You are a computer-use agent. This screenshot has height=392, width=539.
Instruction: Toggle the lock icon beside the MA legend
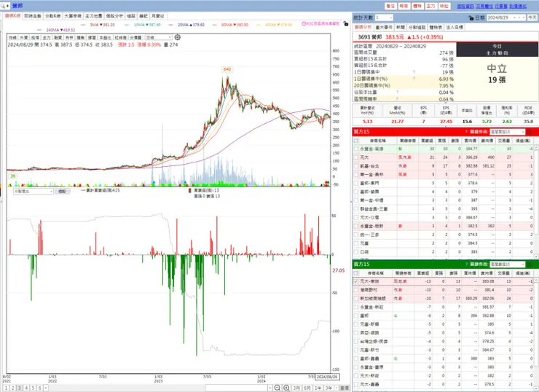[346, 24]
